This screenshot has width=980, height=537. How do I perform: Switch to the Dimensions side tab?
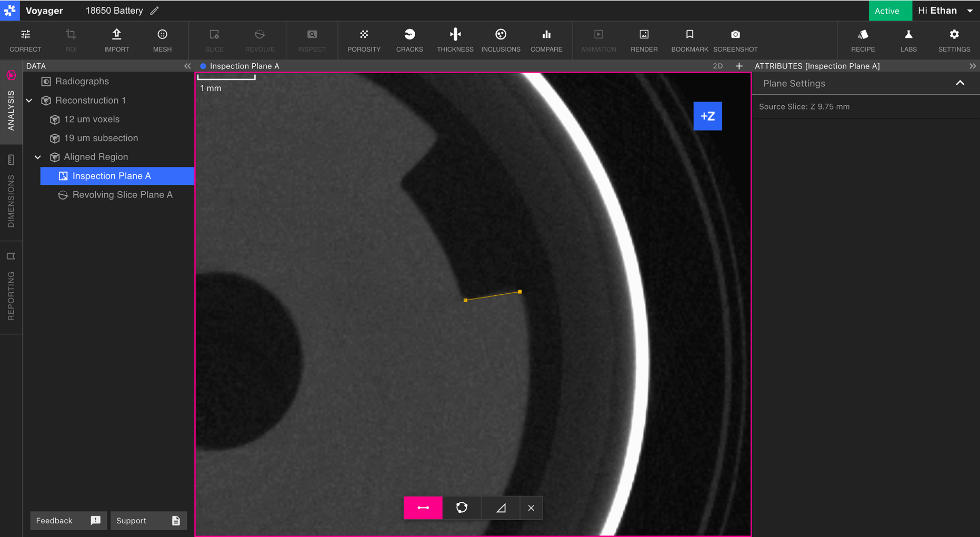pos(11,192)
